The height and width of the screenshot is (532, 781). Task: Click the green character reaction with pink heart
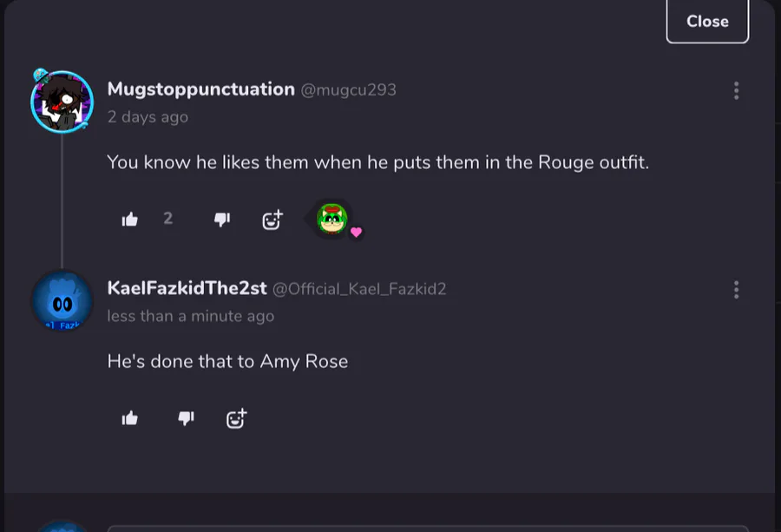point(332,220)
